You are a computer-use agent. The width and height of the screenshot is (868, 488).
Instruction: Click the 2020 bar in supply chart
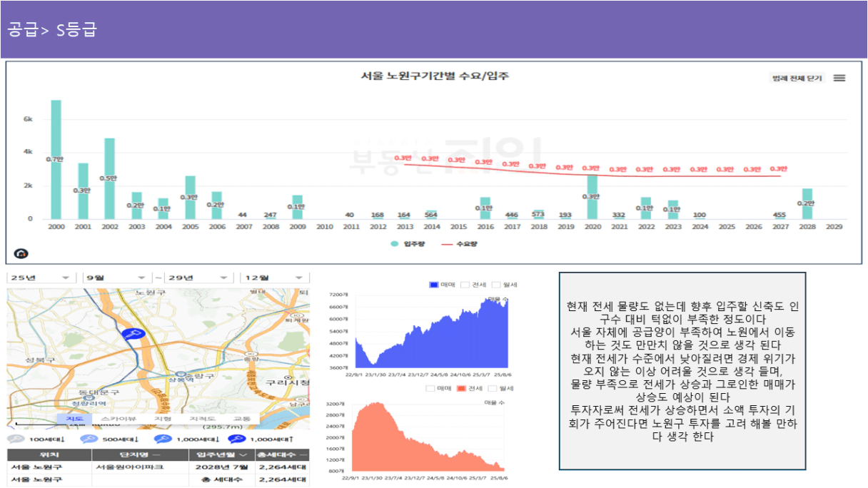point(592,196)
